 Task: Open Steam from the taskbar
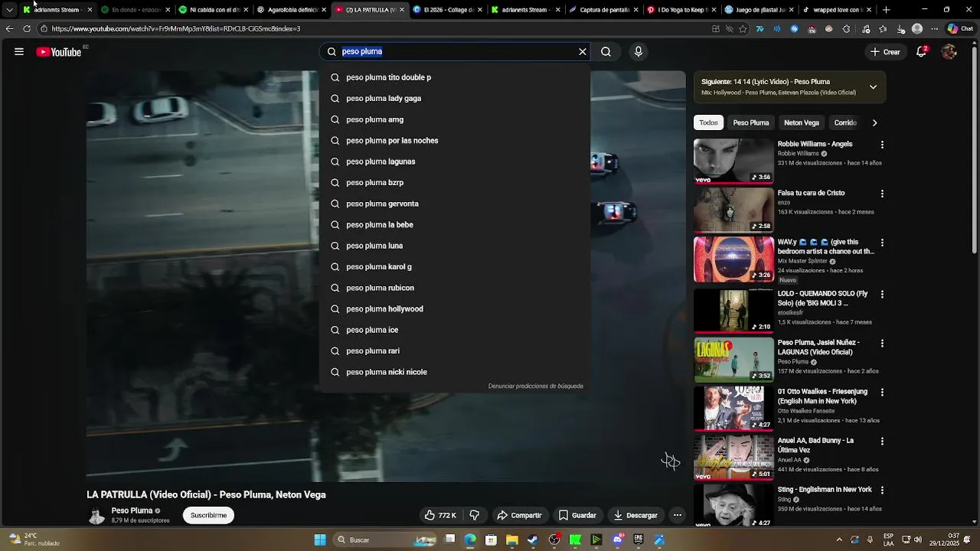(x=533, y=540)
